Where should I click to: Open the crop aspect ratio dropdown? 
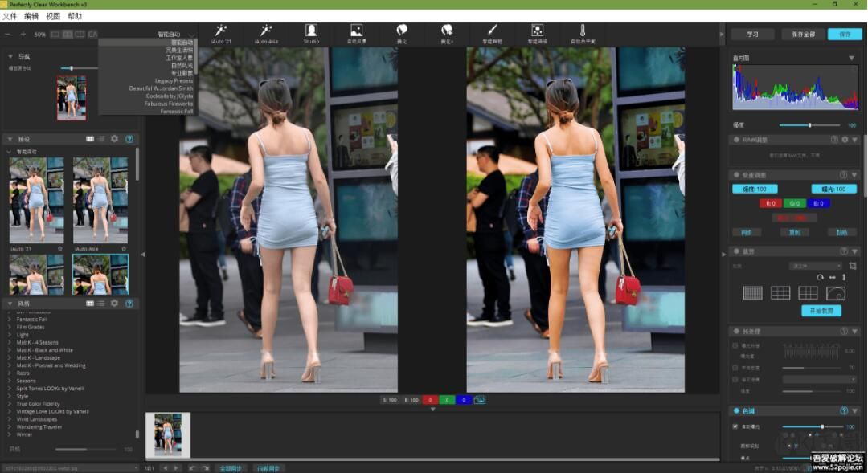(x=815, y=266)
